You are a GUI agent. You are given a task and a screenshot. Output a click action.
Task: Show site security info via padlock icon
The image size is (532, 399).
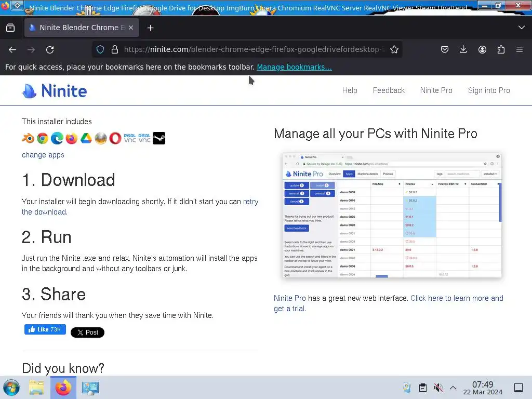[115, 49]
